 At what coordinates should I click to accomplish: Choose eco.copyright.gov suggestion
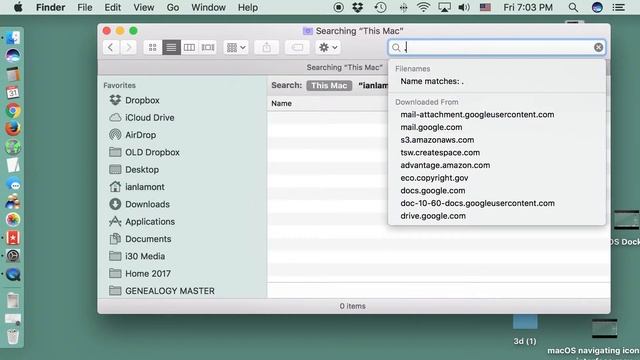coord(497,178)
